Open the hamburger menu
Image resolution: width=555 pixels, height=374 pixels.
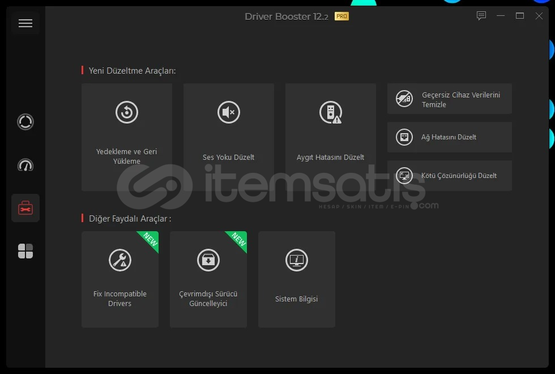(25, 23)
